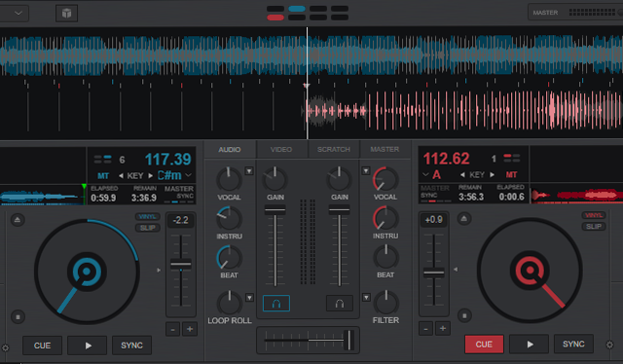The height and width of the screenshot is (364, 623).
Task: Open dropdown arrow beside LOOP ROLL knob
Action: 249,297
